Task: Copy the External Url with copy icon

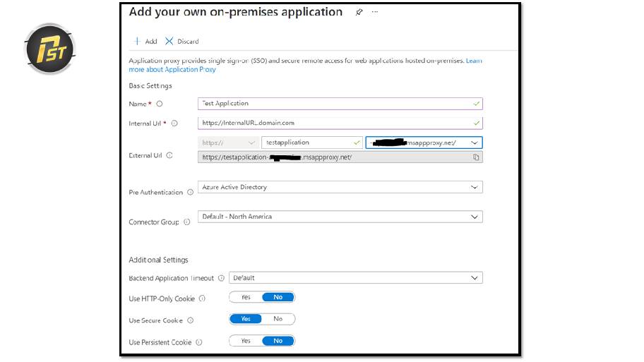Action: click(x=476, y=157)
